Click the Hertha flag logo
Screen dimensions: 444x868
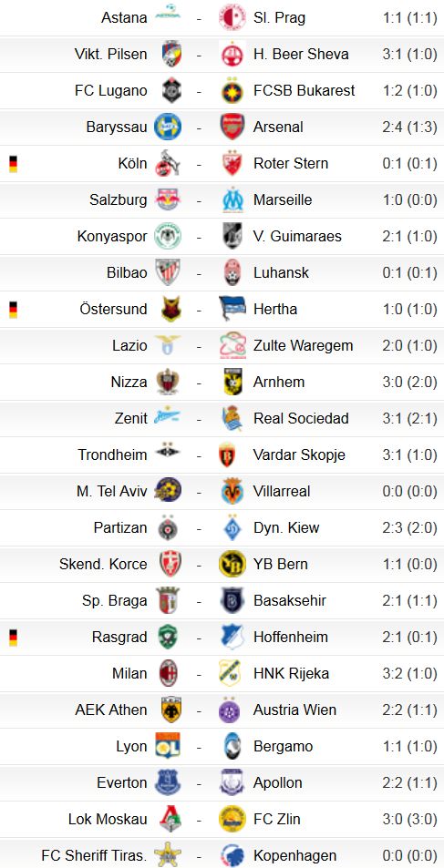pyautogui.click(x=232, y=309)
